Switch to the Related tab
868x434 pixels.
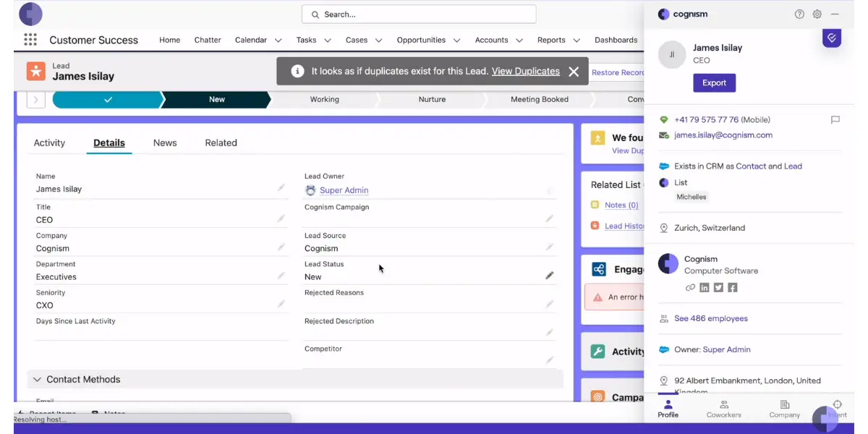point(221,142)
